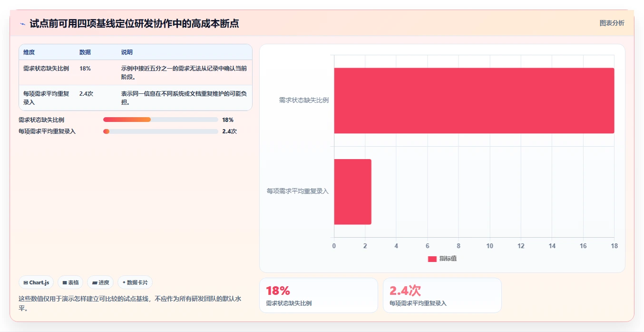Select the Chart.js tag chip

[37, 282]
